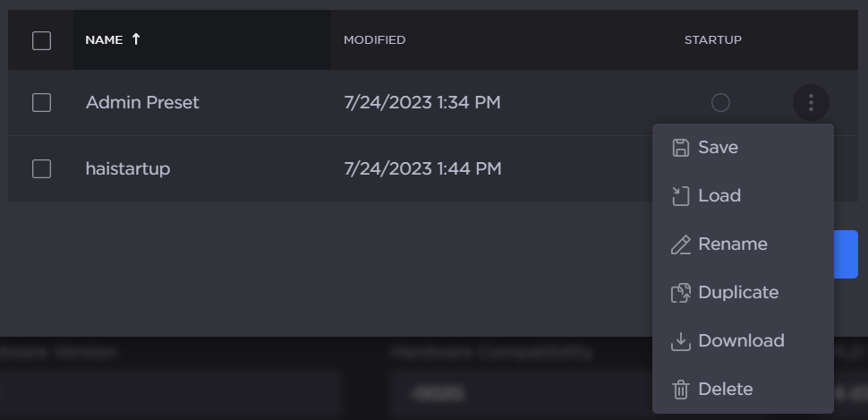Click the blue button behind the menu
The image size is (868, 420).
click(x=846, y=254)
